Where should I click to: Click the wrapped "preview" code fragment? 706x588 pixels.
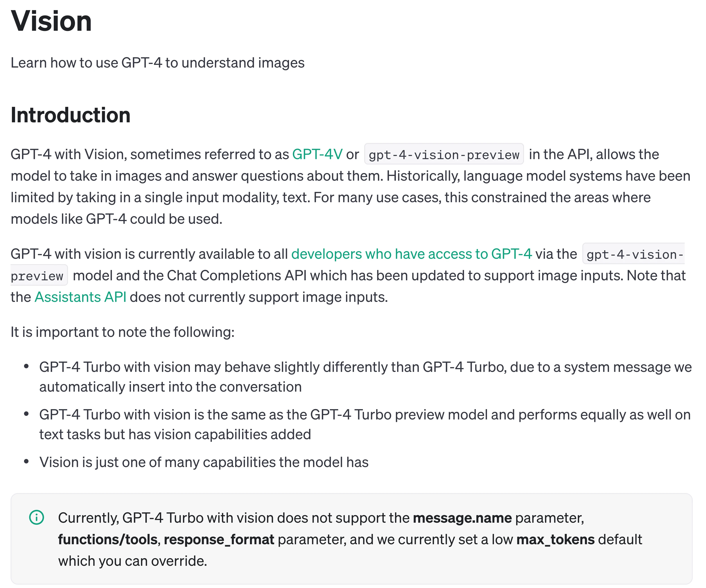pyautogui.click(x=38, y=276)
